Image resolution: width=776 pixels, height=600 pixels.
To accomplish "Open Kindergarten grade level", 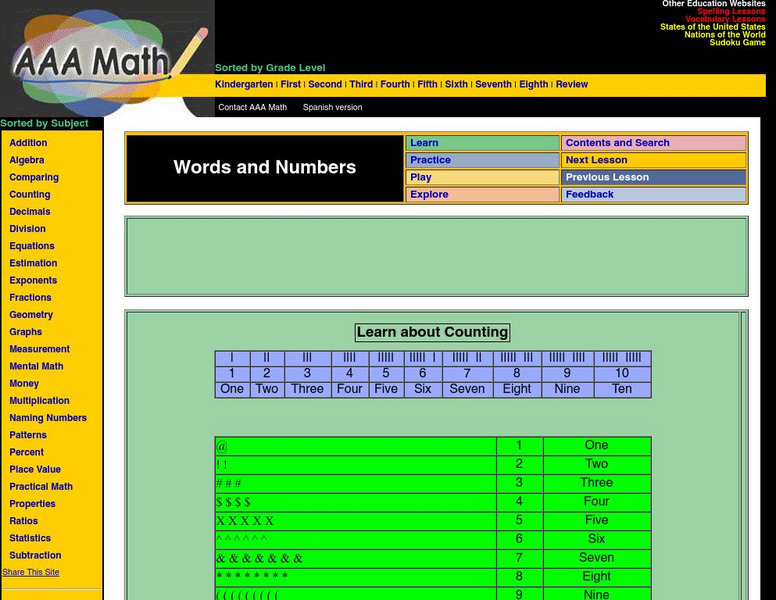I will click(x=243, y=84).
